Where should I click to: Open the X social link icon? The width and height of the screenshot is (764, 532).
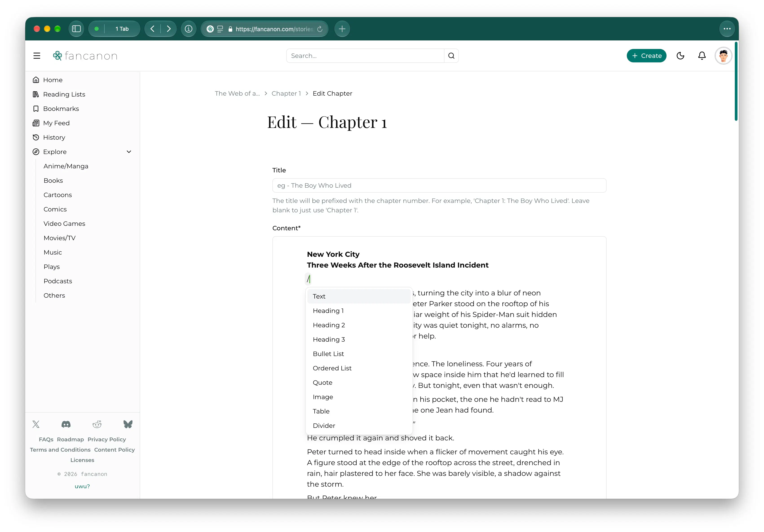click(36, 424)
